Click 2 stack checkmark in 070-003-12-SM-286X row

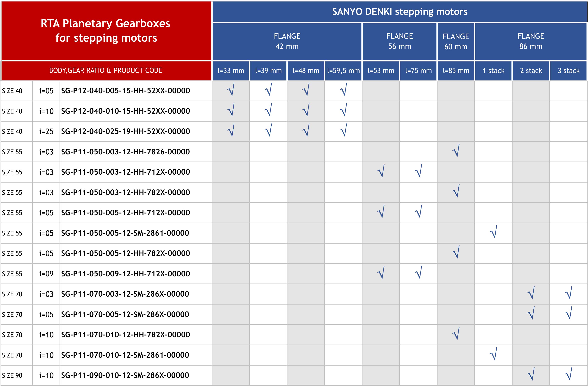[x=531, y=293]
